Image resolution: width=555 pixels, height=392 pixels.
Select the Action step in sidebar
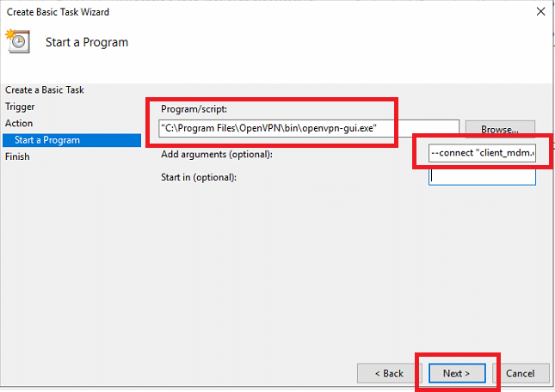click(x=19, y=124)
